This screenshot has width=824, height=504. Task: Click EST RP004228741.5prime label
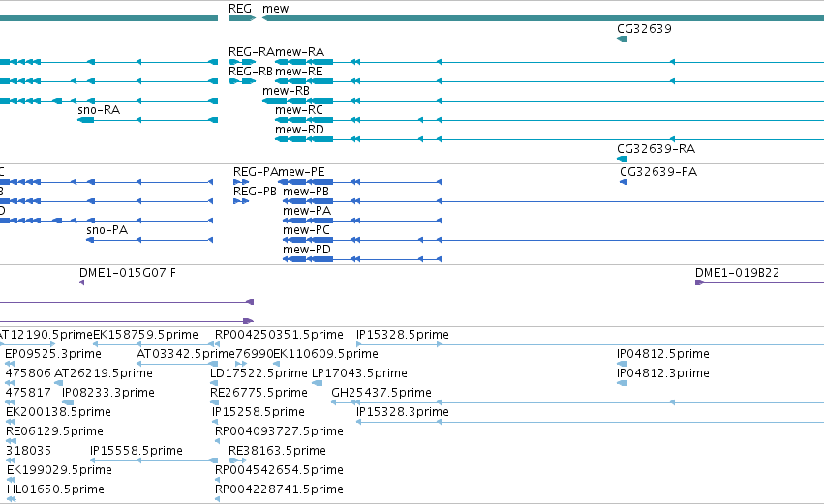(x=279, y=489)
